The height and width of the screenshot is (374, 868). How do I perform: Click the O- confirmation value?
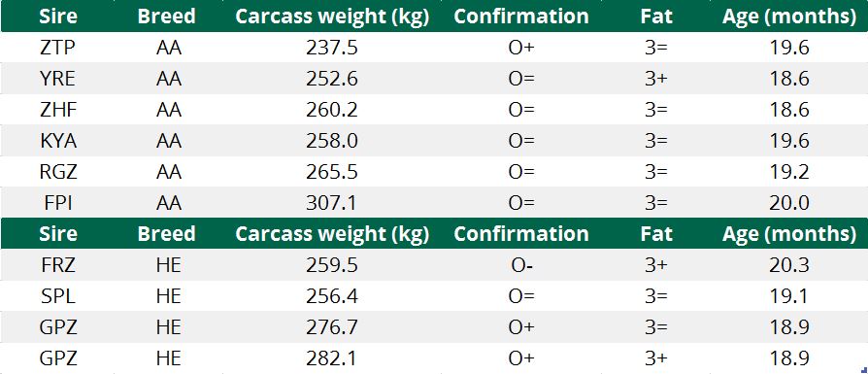pyautogui.click(x=521, y=265)
